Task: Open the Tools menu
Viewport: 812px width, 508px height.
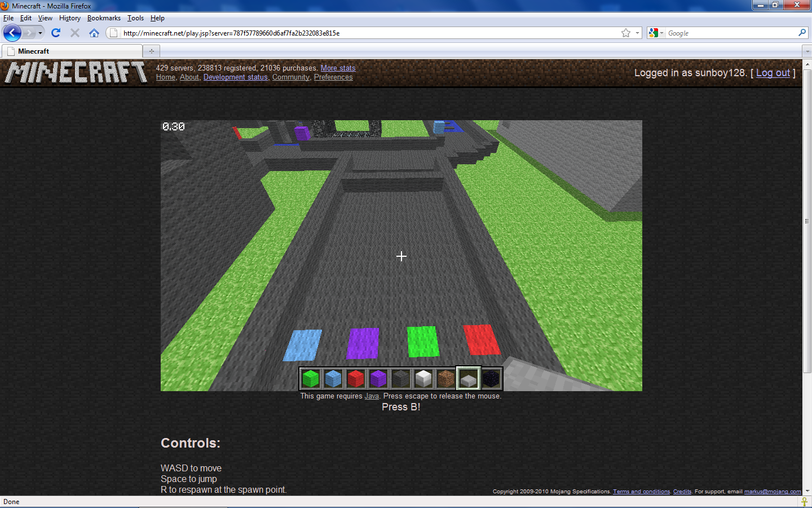Action: click(135, 18)
